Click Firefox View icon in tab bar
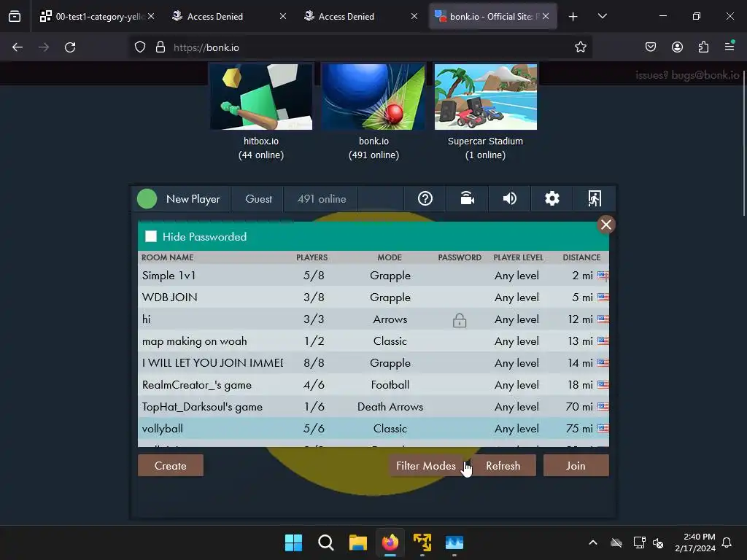 [15, 16]
